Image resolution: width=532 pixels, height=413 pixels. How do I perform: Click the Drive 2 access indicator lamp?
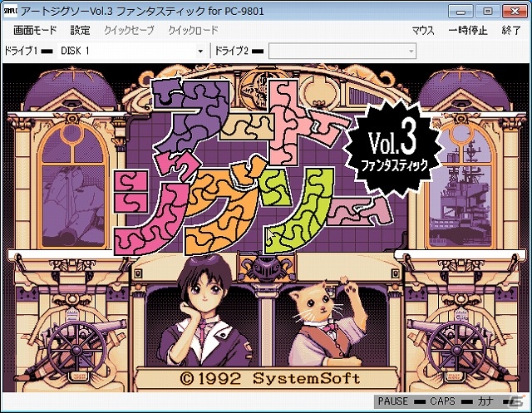[258, 52]
